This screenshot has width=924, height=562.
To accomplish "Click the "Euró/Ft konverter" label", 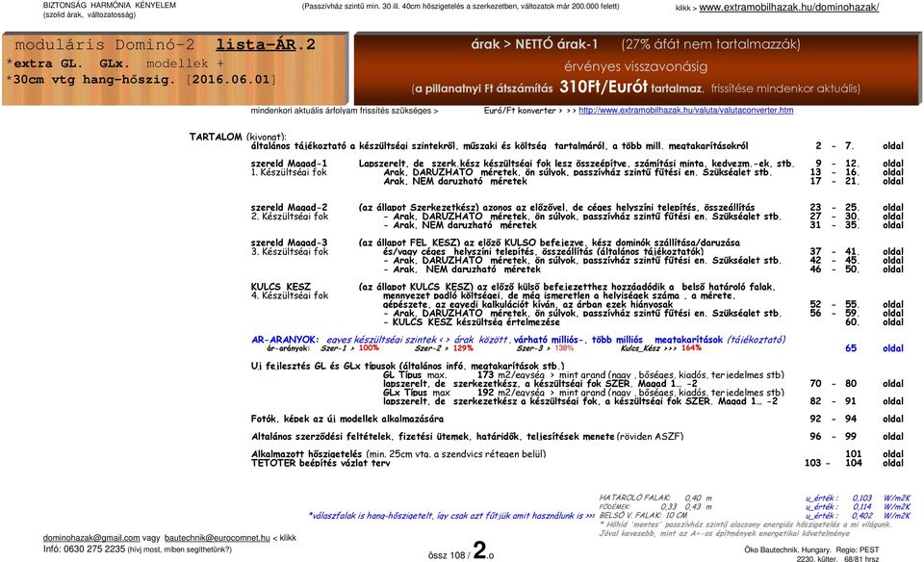I will coord(520,110).
